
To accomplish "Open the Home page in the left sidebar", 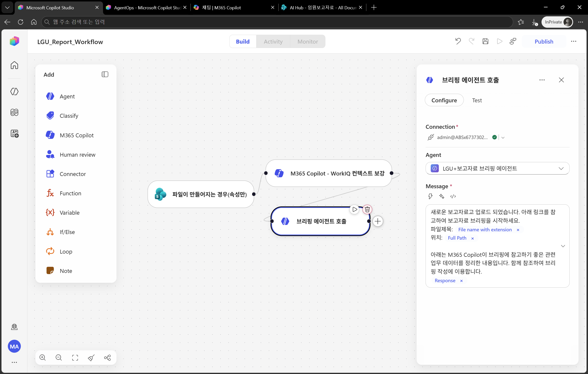I will point(14,65).
